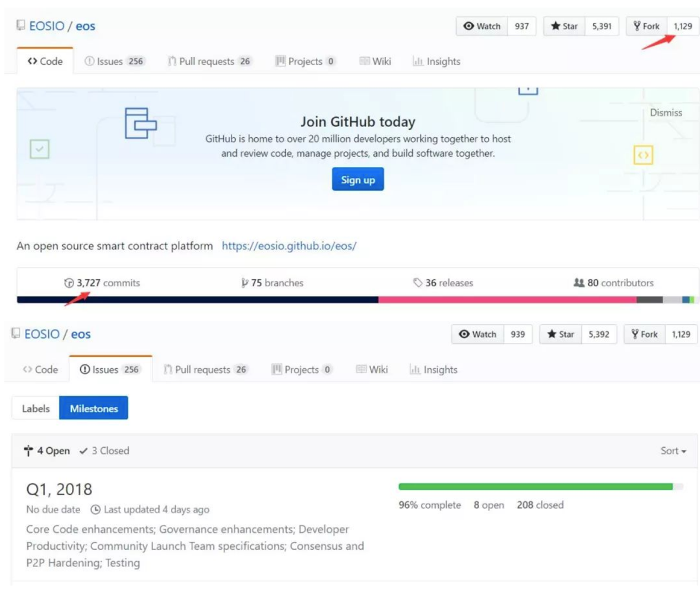
Task: Open the eos repository link in lower header
Action: [x=81, y=334]
